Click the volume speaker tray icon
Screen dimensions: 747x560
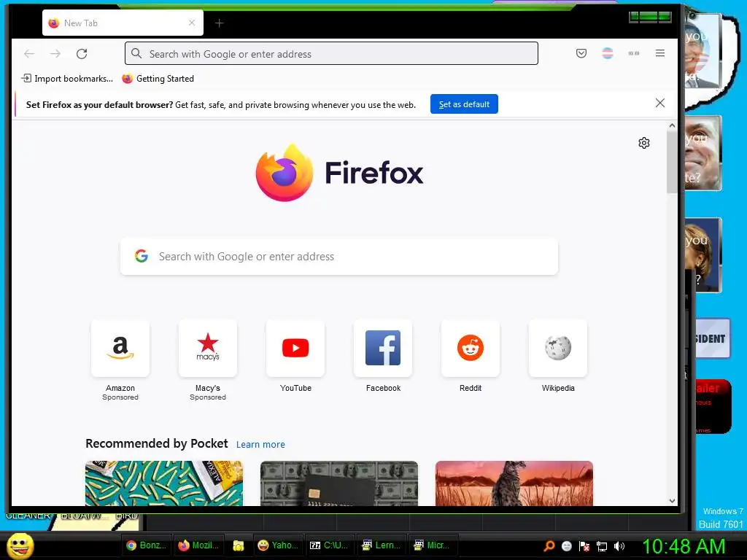[619, 545]
